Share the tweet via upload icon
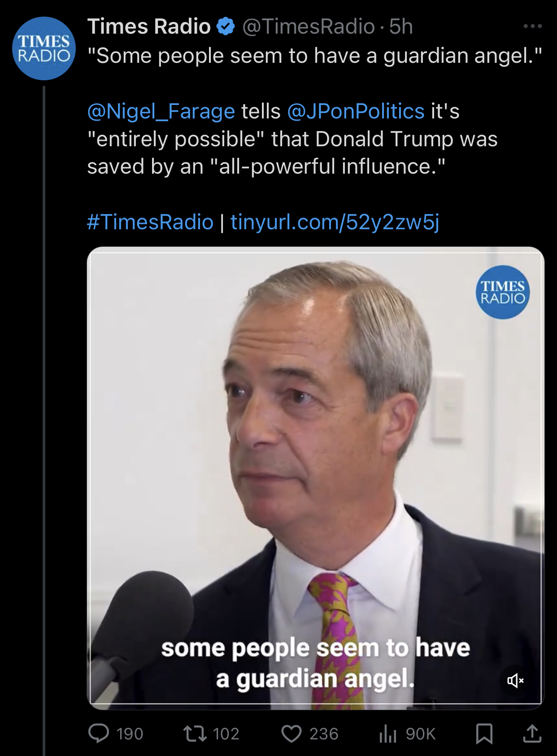The width and height of the screenshot is (557, 756). pos(532,734)
